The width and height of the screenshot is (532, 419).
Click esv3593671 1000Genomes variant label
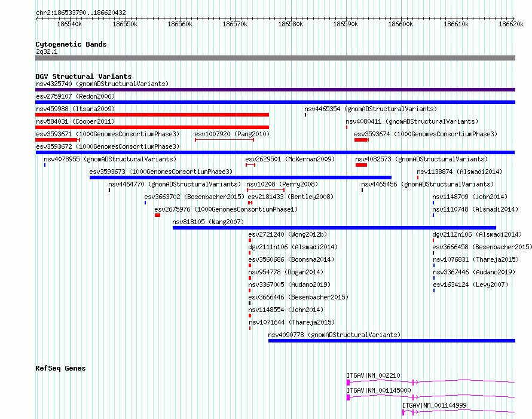(x=108, y=134)
